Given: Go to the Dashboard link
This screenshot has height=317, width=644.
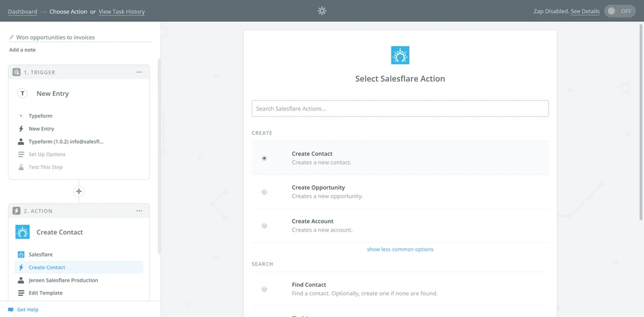Looking at the screenshot, I should coord(23,12).
